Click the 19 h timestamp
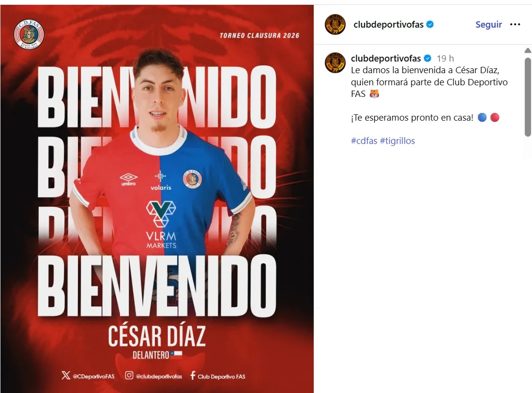This screenshot has height=393, width=532. pyautogui.click(x=445, y=59)
